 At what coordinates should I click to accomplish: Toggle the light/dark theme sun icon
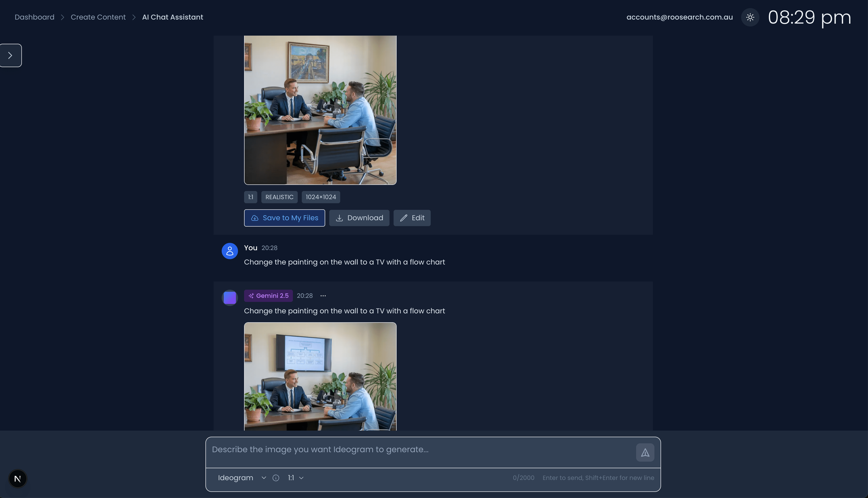750,17
